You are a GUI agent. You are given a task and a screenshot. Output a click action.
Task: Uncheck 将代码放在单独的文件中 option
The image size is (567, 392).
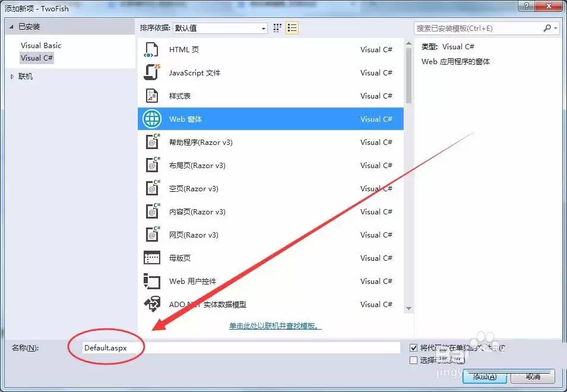click(x=413, y=347)
